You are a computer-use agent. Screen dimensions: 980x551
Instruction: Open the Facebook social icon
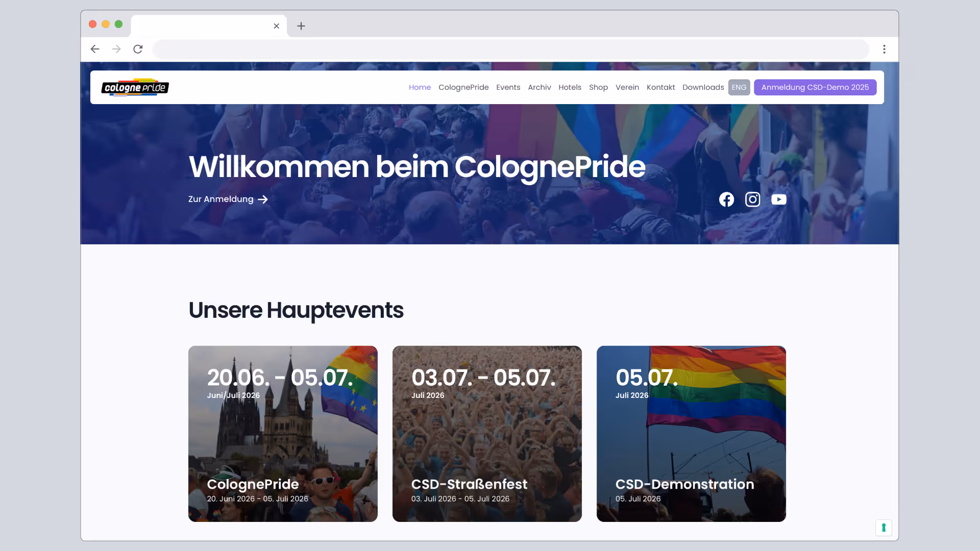tap(726, 199)
